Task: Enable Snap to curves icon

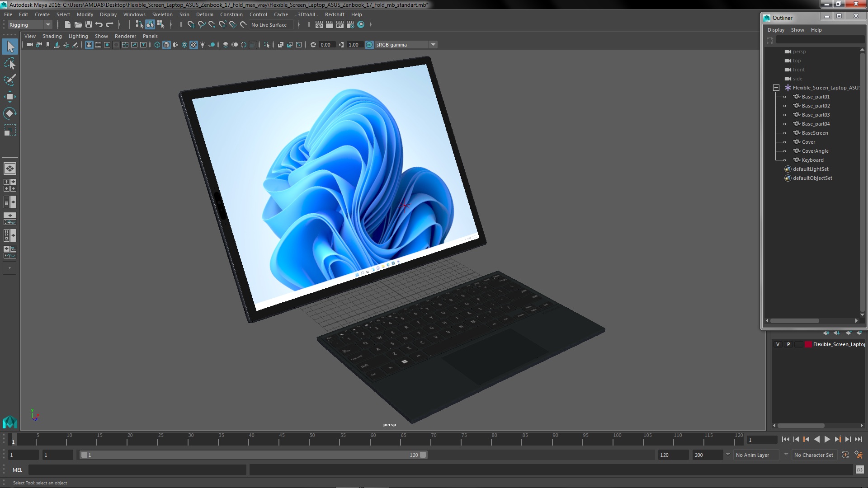Action: 202,25
